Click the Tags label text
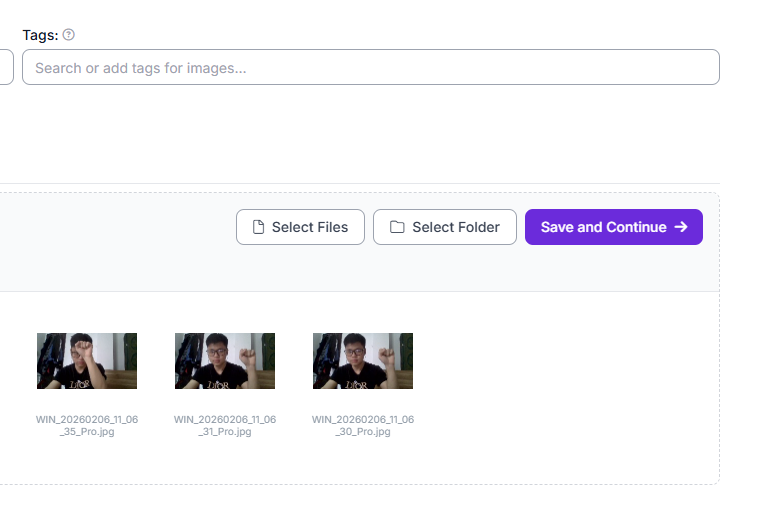Viewport: 758px width, 515px height. pos(39,35)
